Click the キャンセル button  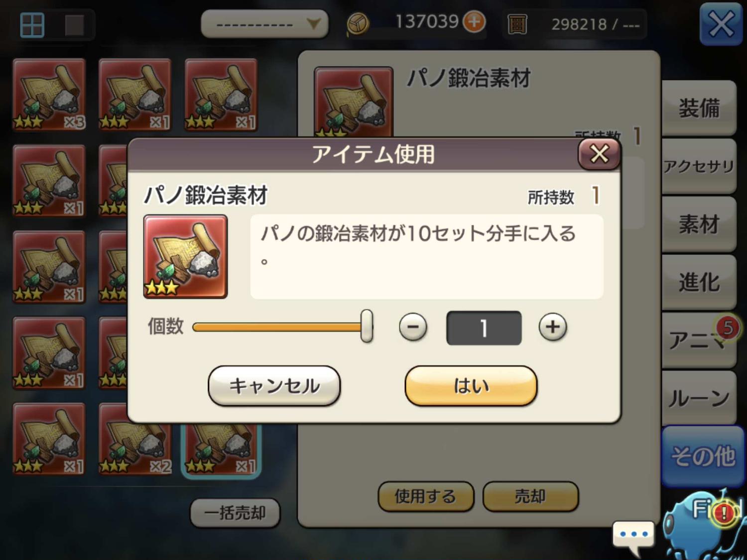[x=274, y=386]
